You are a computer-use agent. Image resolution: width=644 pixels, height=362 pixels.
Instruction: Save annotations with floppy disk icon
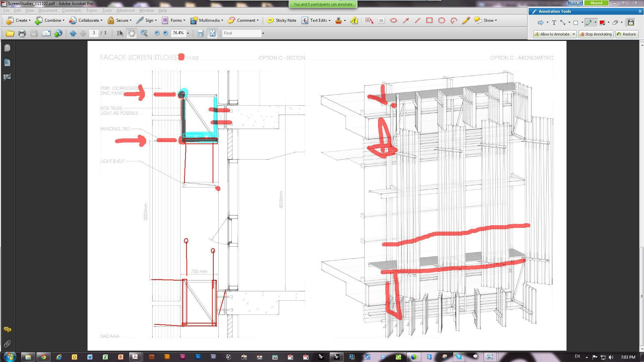[631, 22]
